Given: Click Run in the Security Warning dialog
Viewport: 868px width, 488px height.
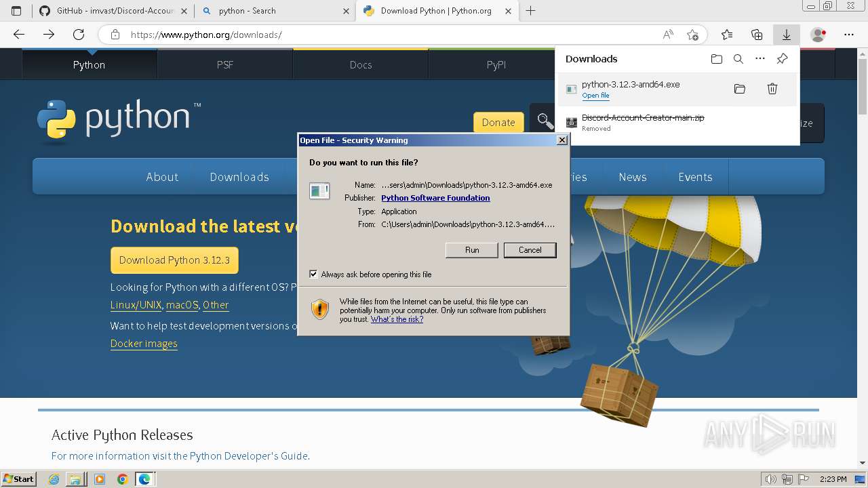Looking at the screenshot, I should (472, 250).
